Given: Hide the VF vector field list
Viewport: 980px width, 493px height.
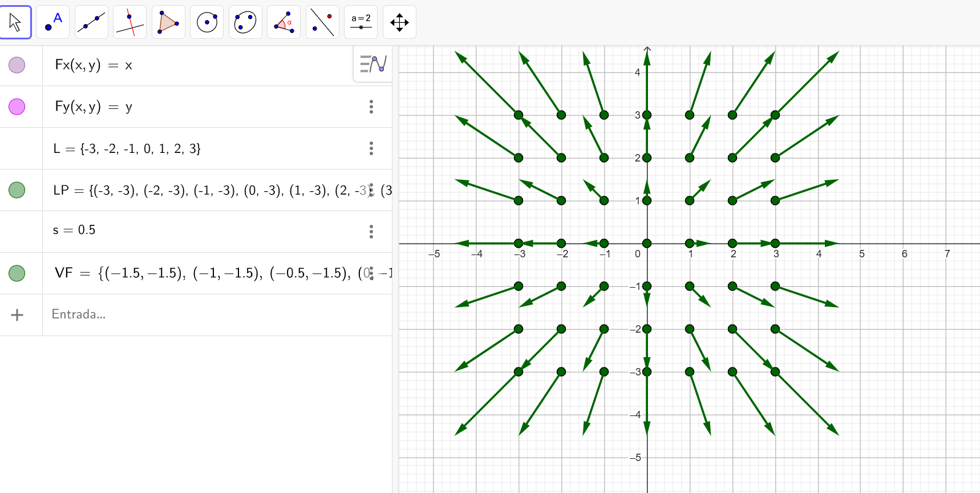Looking at the screenshot, I should (x=17, y=273).
